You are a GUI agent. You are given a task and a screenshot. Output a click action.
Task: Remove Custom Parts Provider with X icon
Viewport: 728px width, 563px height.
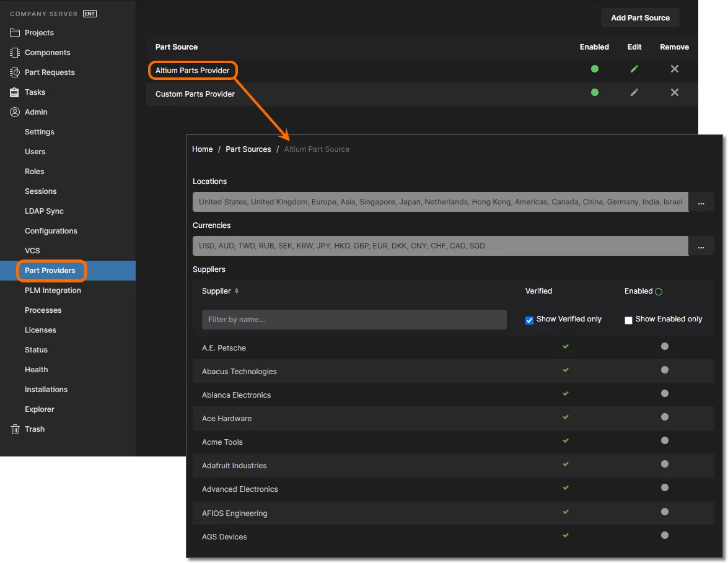[675, 92]
